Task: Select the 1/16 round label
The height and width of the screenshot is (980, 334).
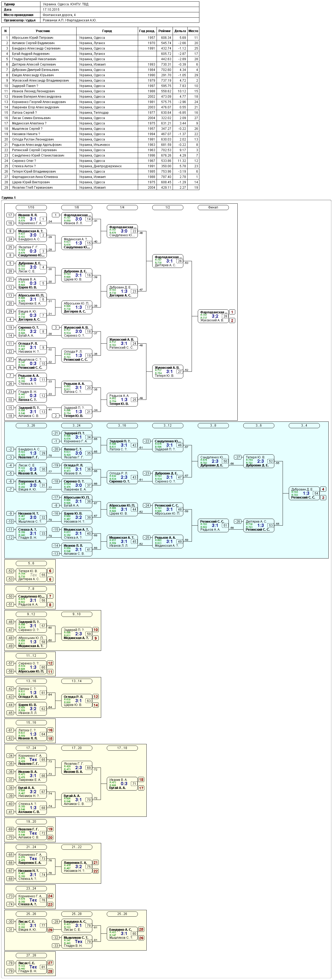Action: point(31,207)
